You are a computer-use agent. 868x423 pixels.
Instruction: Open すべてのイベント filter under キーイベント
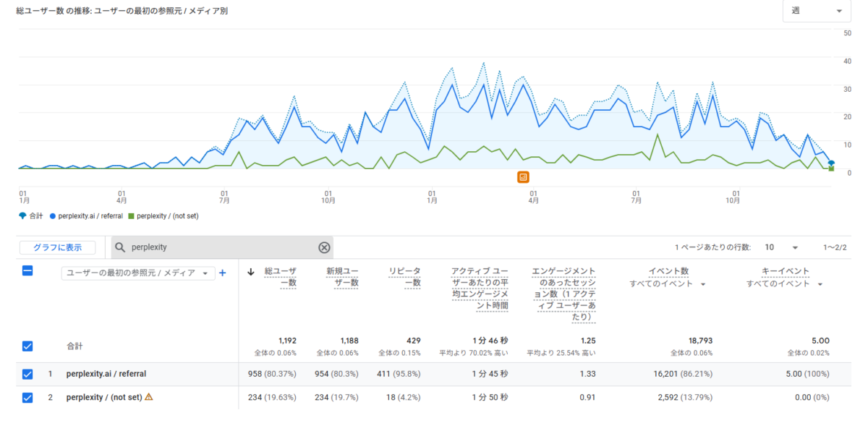point(785,284)
